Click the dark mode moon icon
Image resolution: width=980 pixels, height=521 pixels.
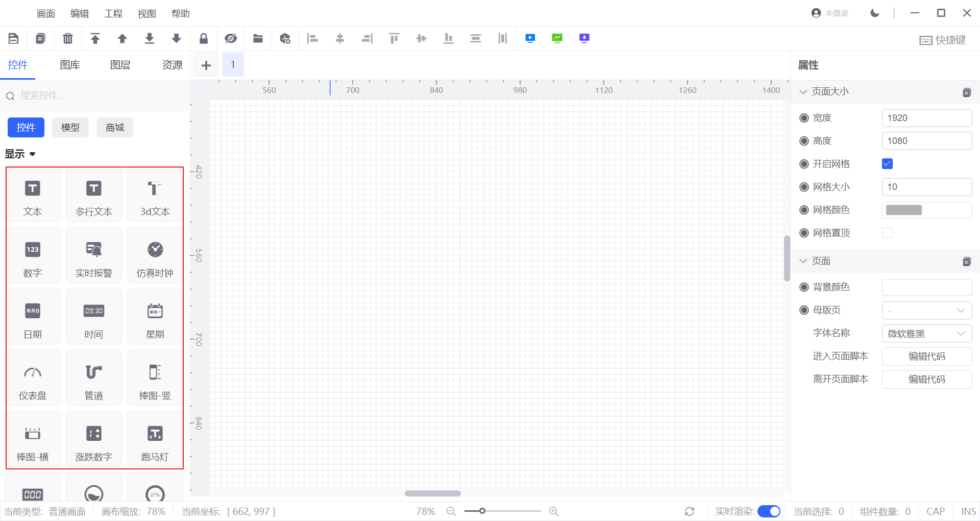click(875, 13)
